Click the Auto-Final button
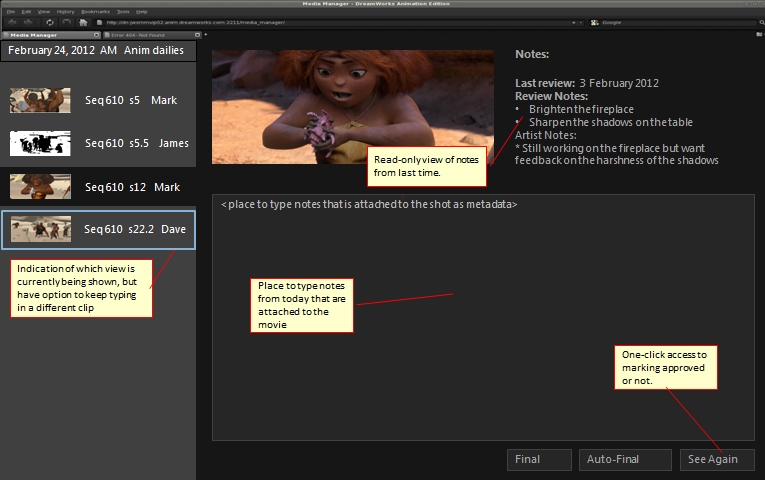This screenshot has width=765, height=480. click(x=625, y=460)
